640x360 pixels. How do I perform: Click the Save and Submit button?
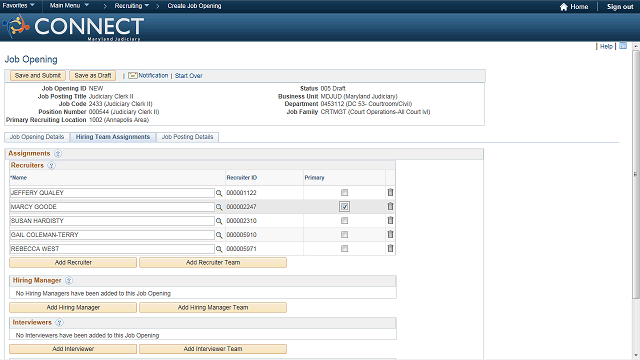point(38,76)
